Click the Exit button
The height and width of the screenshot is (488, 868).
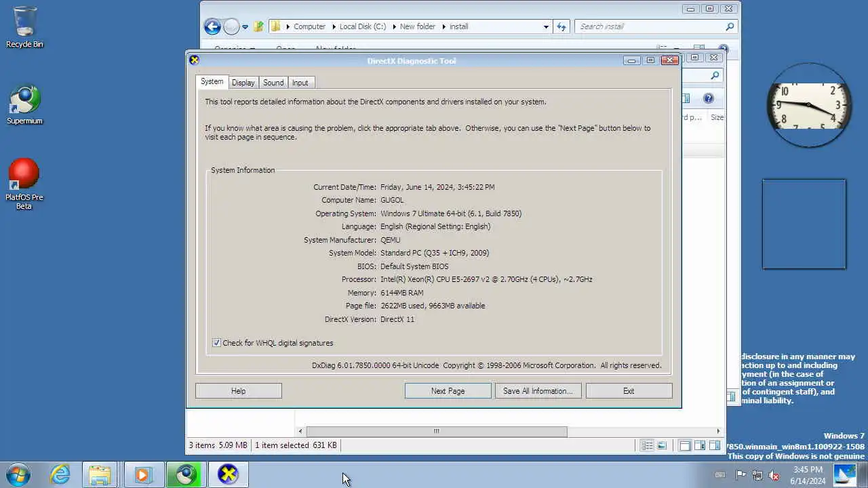pos(629,391)
